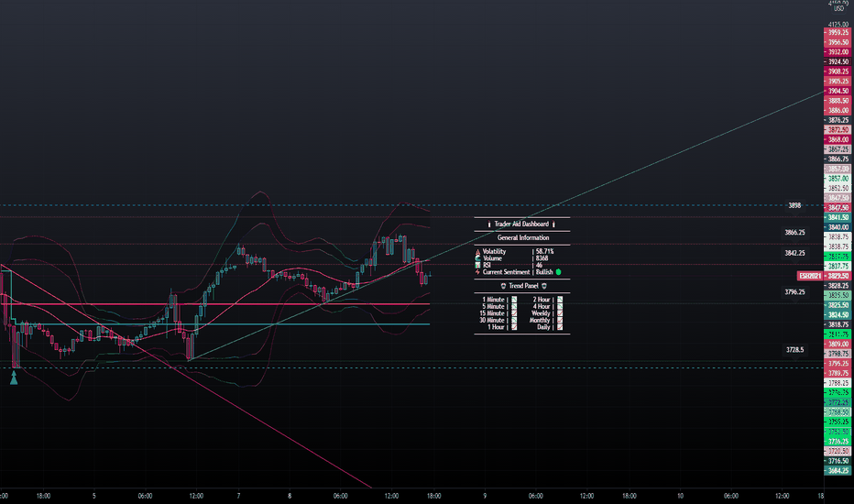Click the date label 5 on time axis

pyautogui.click(x=93, y=497)
